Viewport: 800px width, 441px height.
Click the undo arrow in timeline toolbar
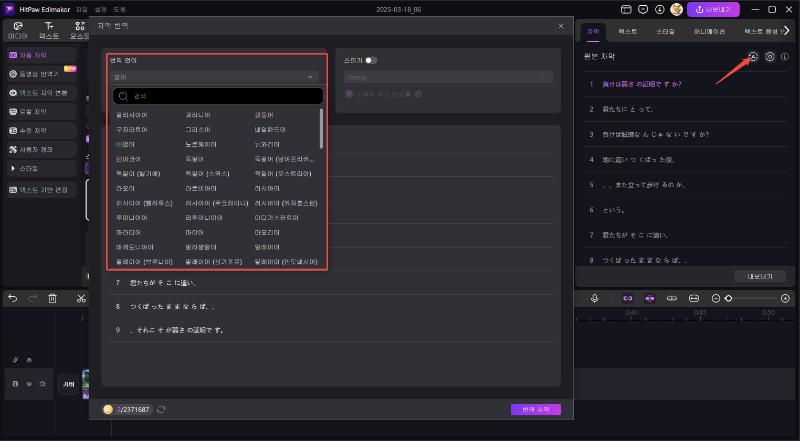pos(13,298)
